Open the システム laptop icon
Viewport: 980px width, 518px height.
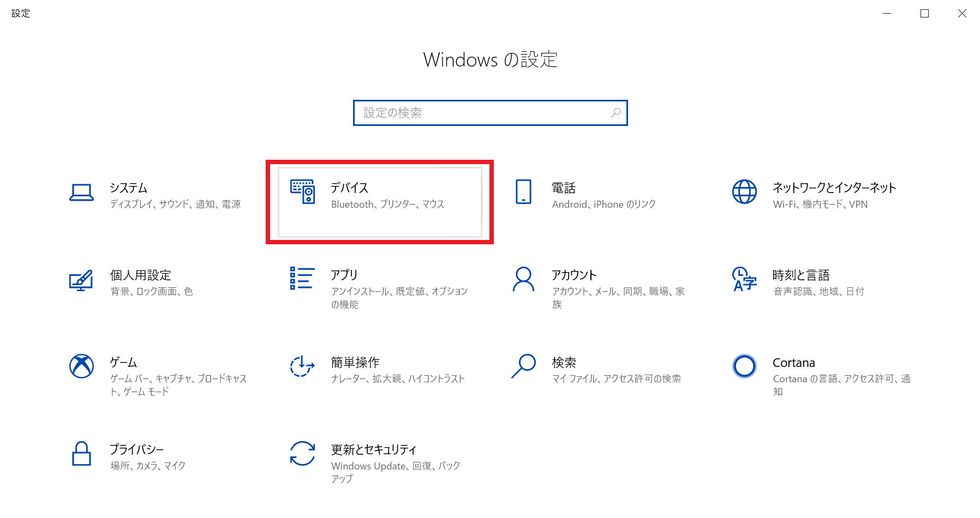pos(81,192)
